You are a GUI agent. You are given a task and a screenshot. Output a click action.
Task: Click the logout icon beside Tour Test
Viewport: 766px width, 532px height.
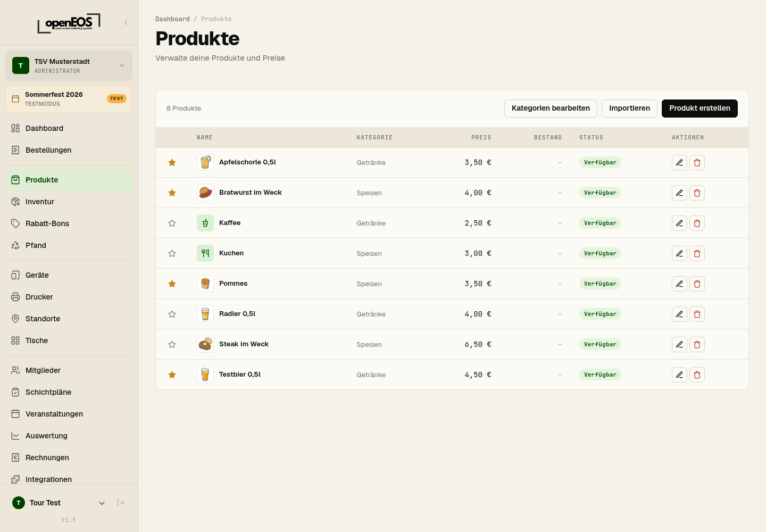click(121, 503)
